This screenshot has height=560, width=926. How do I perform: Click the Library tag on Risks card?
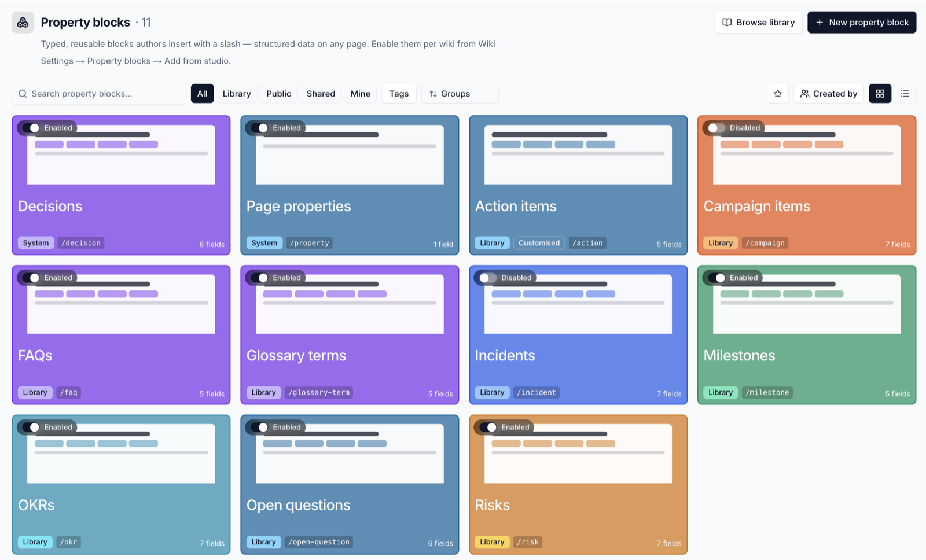coord(492,542)
